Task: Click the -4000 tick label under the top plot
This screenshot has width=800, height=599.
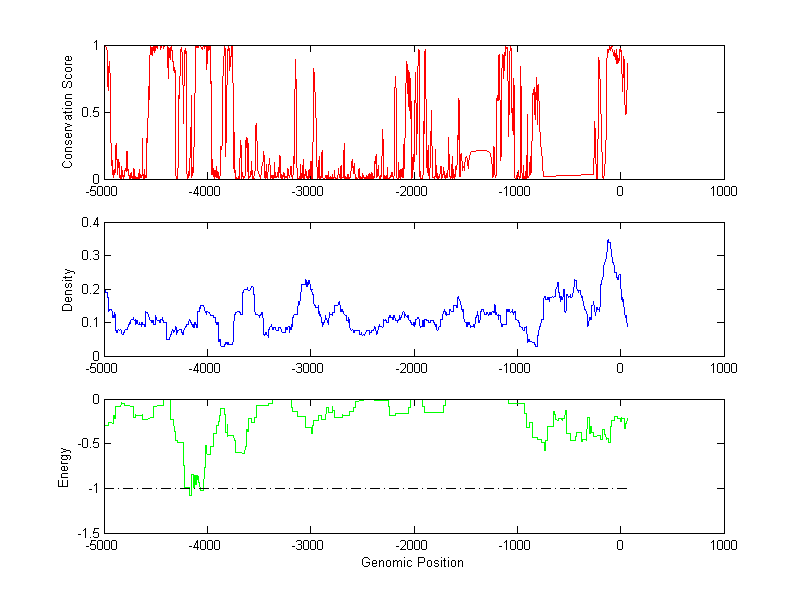Action: tap(206, 191)
